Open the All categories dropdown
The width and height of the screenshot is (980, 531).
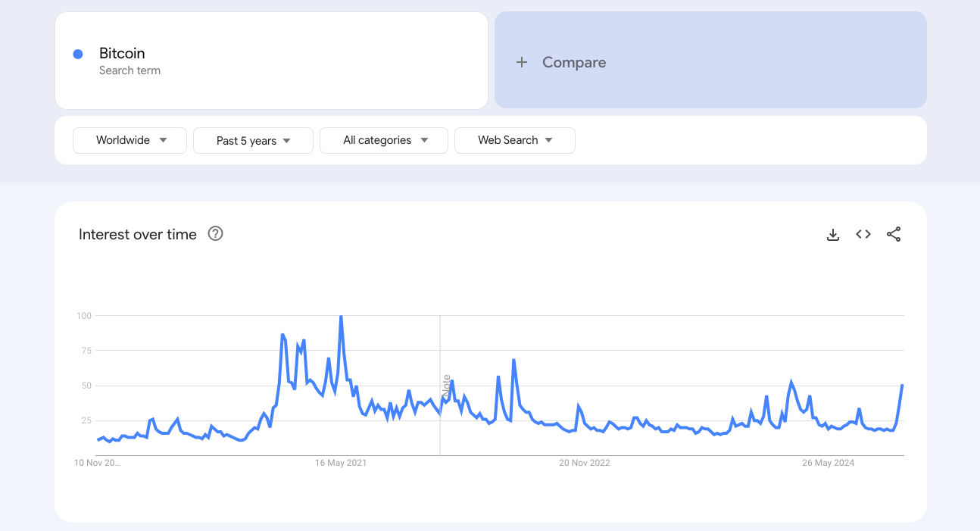[x=384, y=140]
